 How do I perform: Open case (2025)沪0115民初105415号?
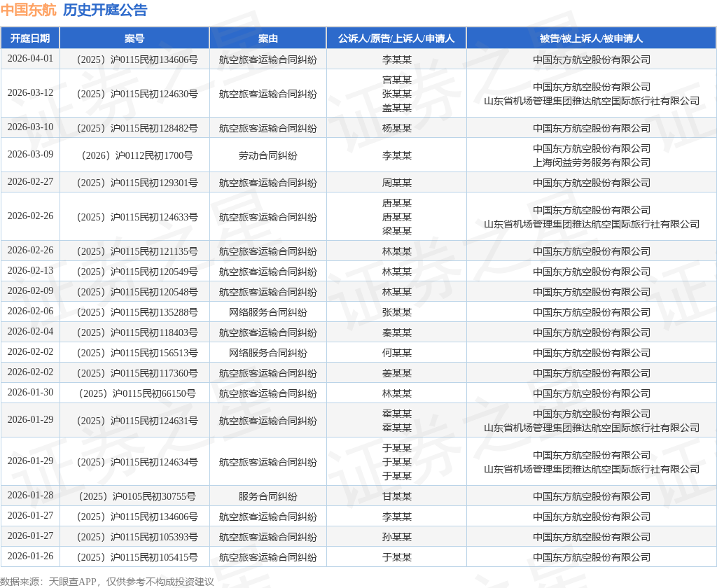134,557
